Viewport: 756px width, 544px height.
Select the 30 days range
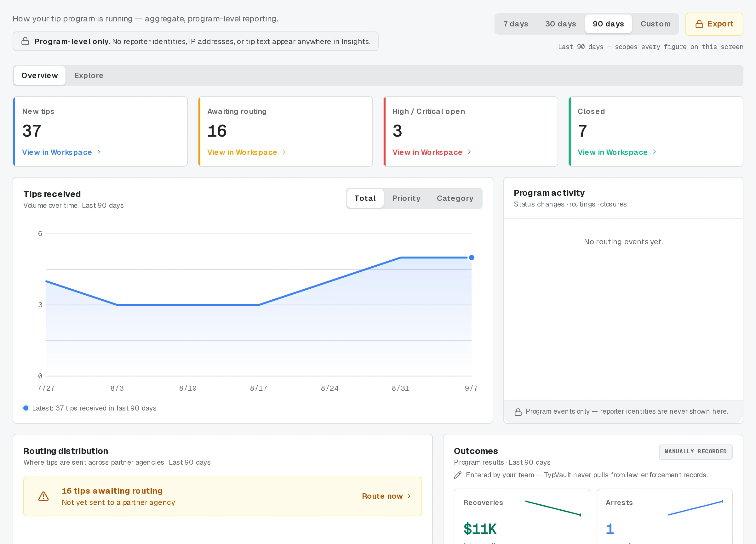pyautogui.click(x=560, y=24)
